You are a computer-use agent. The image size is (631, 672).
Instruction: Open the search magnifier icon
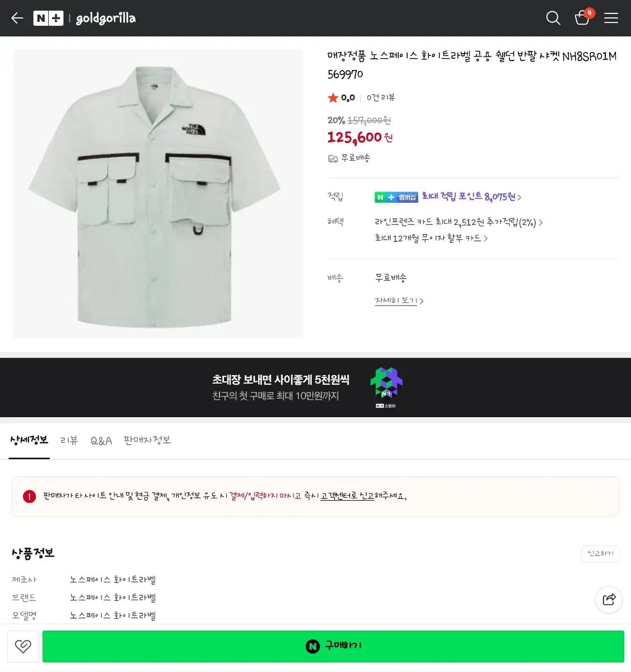point(553,18)
